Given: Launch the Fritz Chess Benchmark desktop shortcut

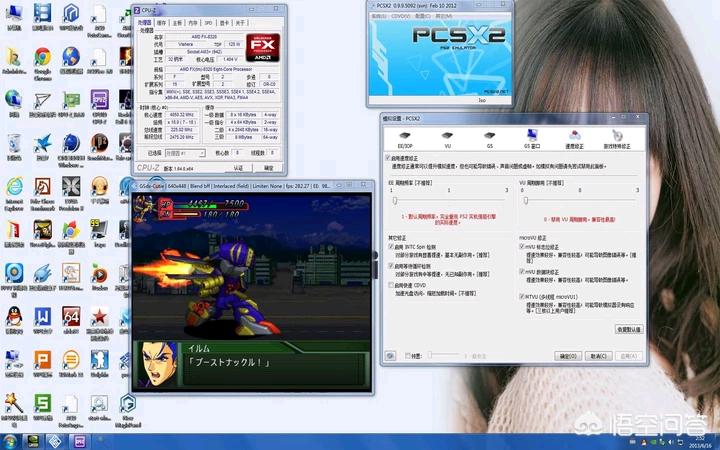Looking at the screenshot, I should 42,193.
